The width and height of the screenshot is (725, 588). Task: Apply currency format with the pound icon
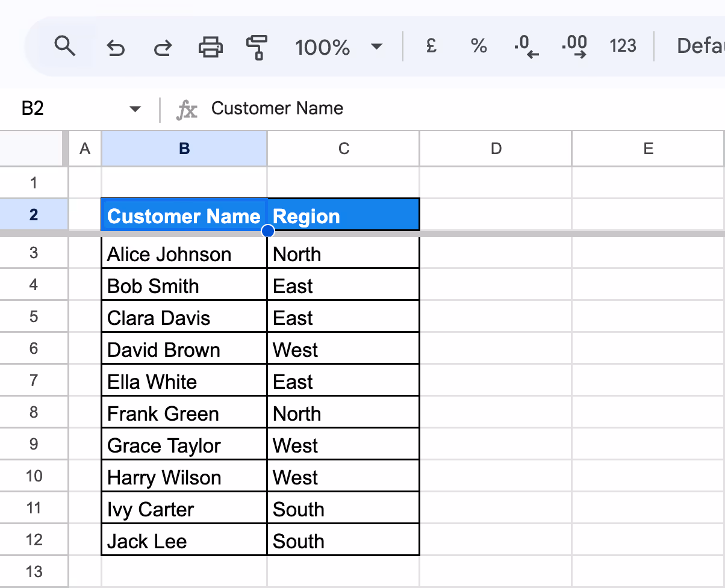click(x=431, y=46)
